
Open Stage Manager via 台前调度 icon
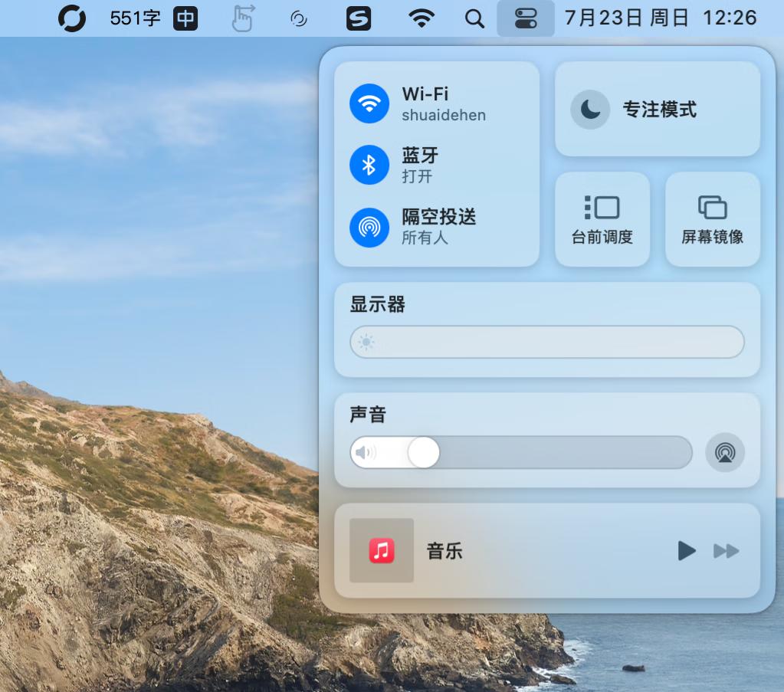click(x=602, y=219)
